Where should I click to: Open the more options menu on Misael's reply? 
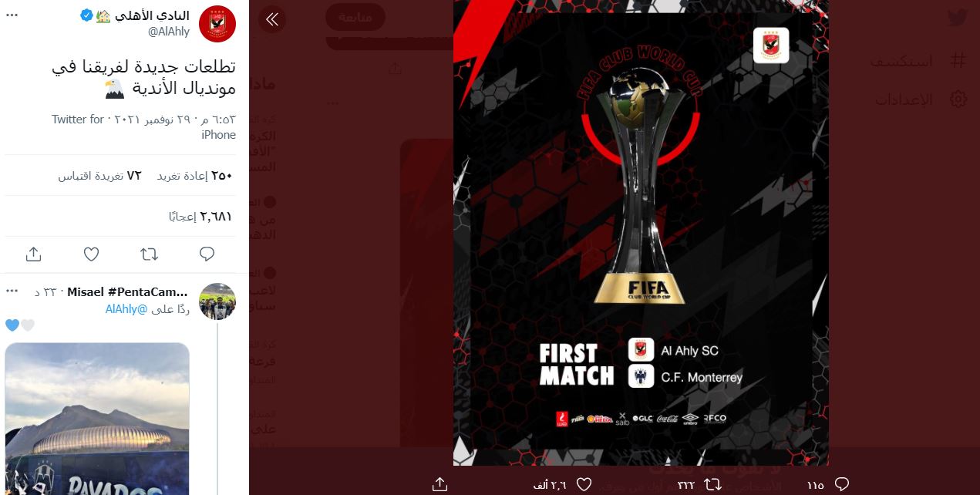tap(12, 291)
